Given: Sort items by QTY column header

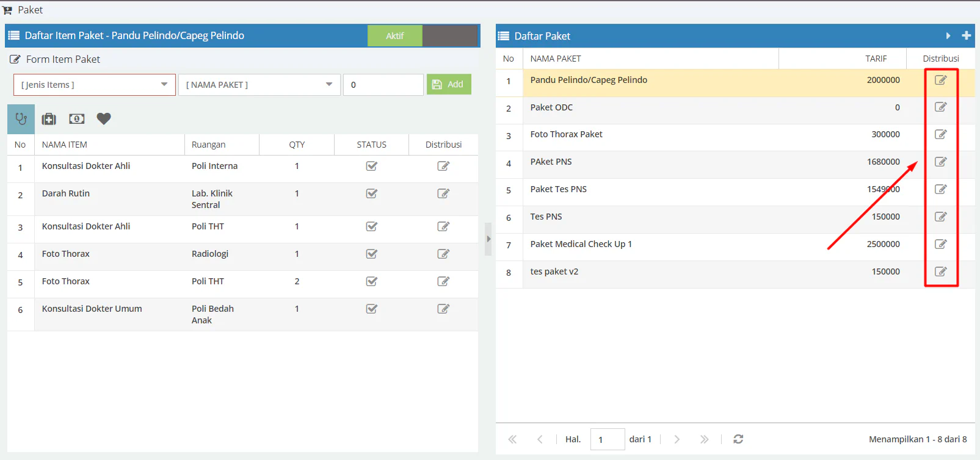Looking at the screenshot, I should point(297,145).
